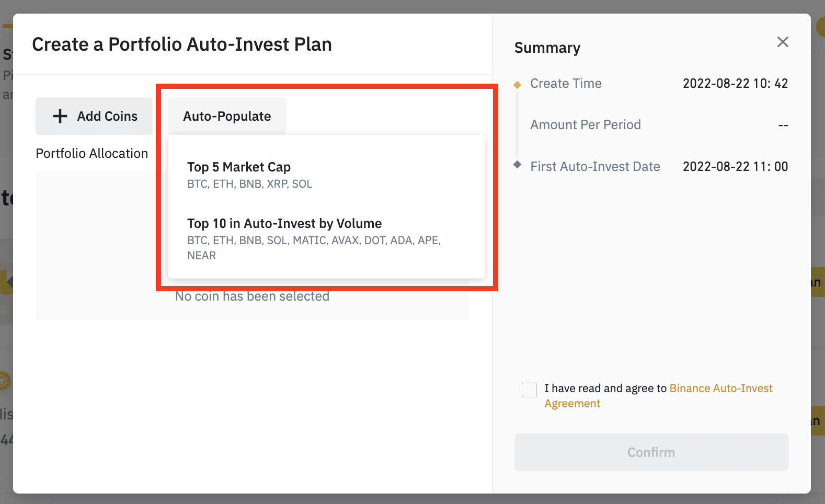Click the gray First Auto-Invest Date diamond

click(518, 165)
